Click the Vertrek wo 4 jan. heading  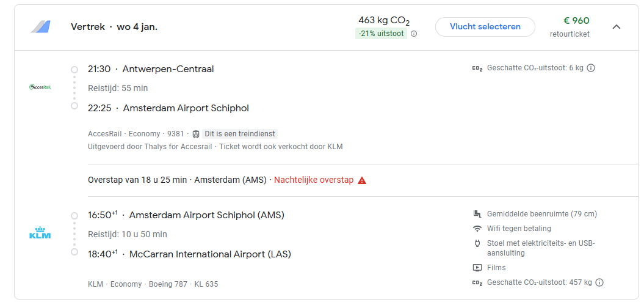[x=114, y=27]
